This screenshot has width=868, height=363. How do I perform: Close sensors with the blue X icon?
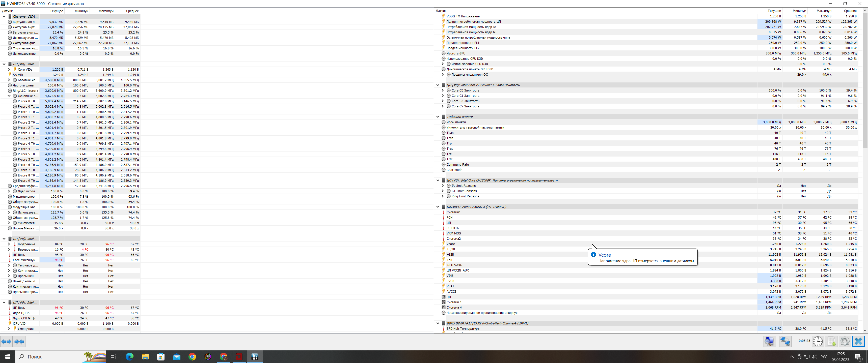858,341
